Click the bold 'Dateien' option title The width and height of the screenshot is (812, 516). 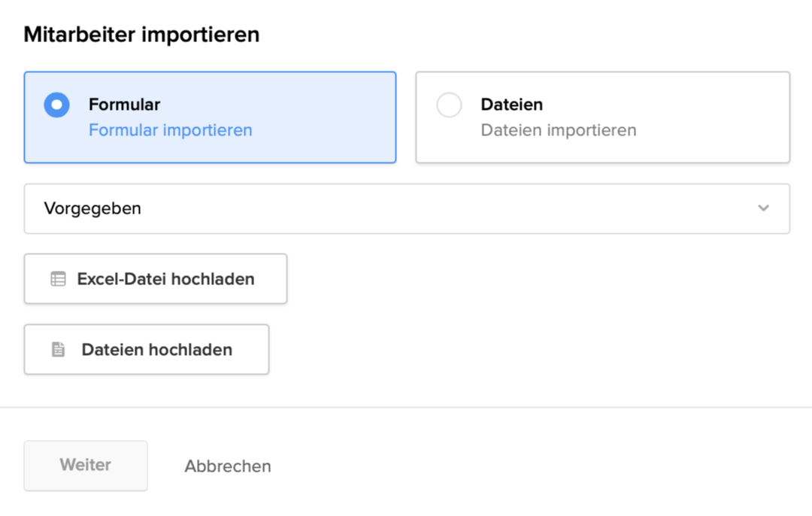(x=511, y=105)
